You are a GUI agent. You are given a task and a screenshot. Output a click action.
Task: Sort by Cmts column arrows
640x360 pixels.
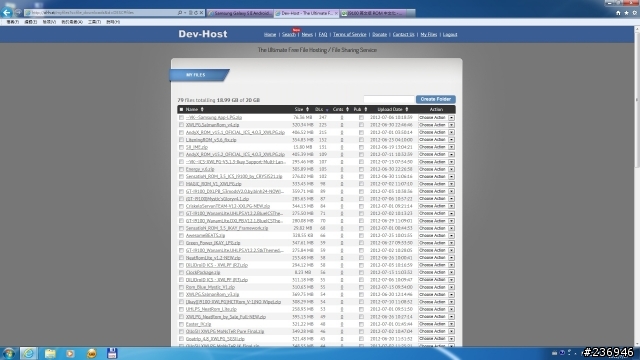click(347, 109)
